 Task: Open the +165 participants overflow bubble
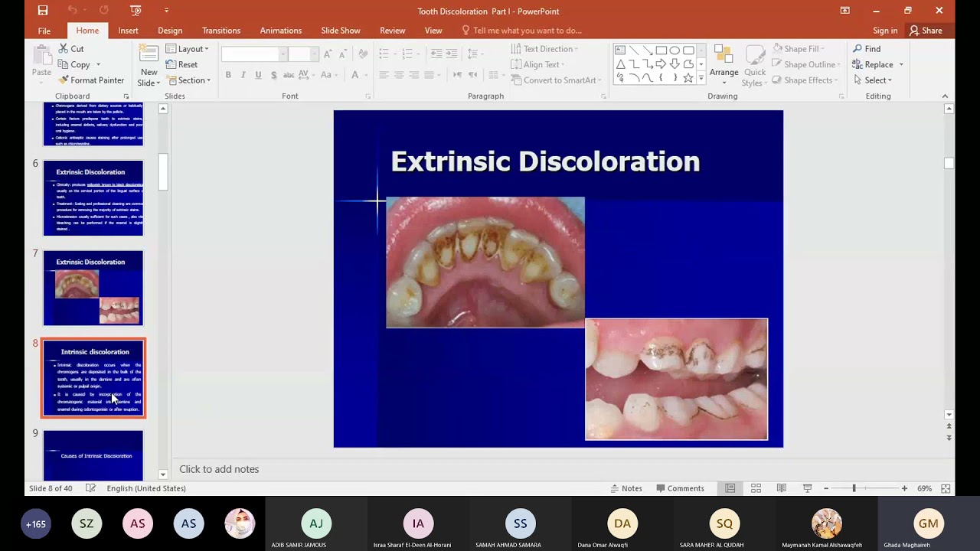36,524
